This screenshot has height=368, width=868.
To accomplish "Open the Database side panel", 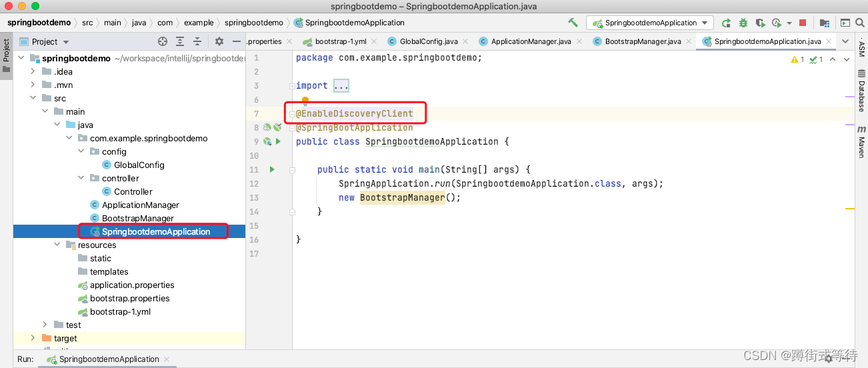I will pos(861,92).
